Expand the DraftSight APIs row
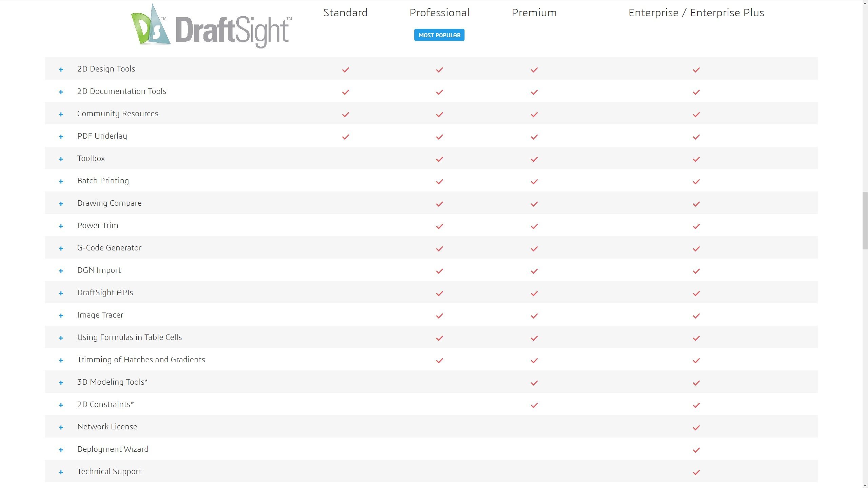Viewport: 868px width, 488px height. (x=61, y=293)
